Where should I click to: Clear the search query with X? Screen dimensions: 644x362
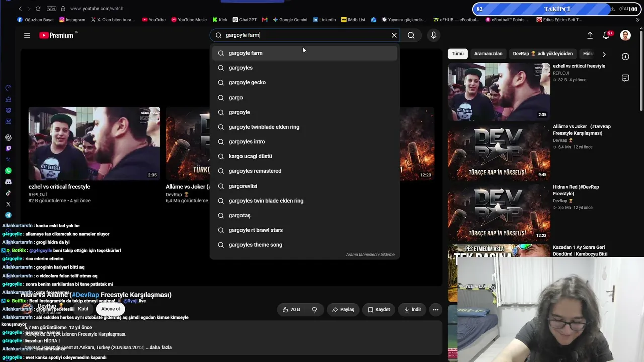tap(394, 35)
